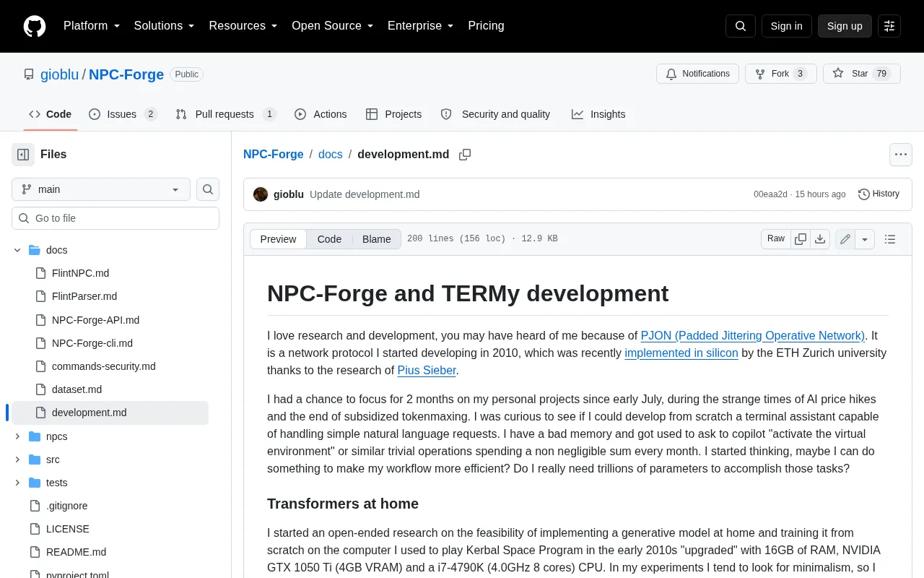Switch to the Code view toggle

click(x=329, y=239)
